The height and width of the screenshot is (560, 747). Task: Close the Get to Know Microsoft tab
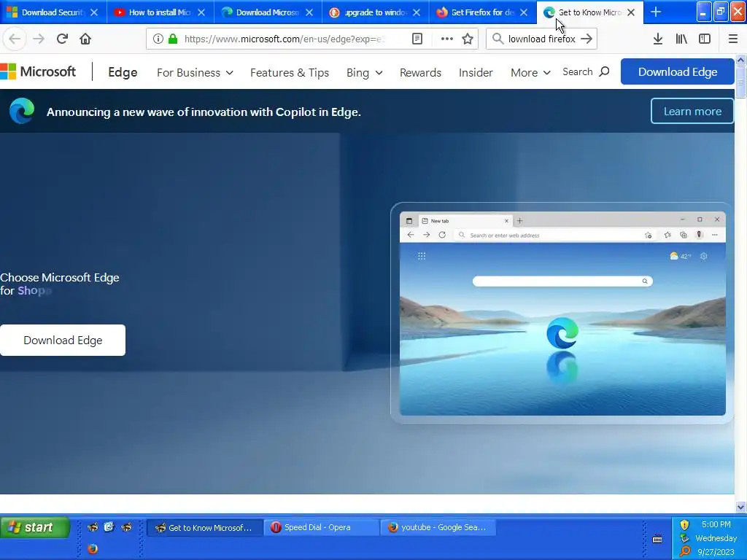click(631, 12)
